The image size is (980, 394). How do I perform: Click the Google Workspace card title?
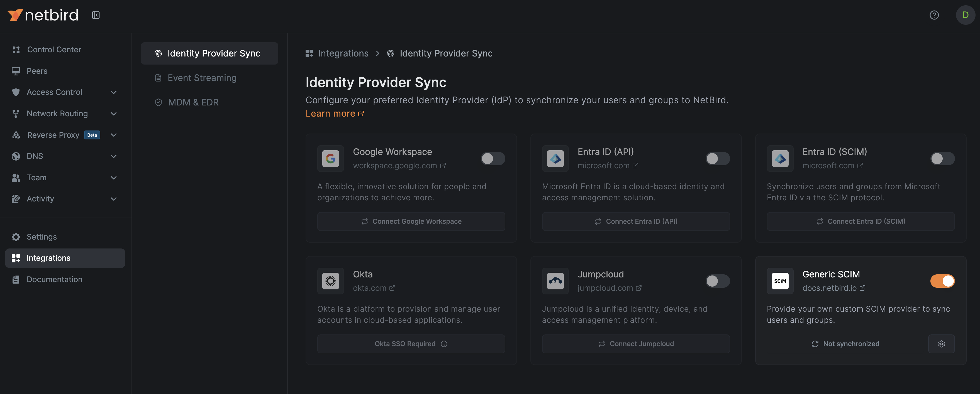pos(392,152)
